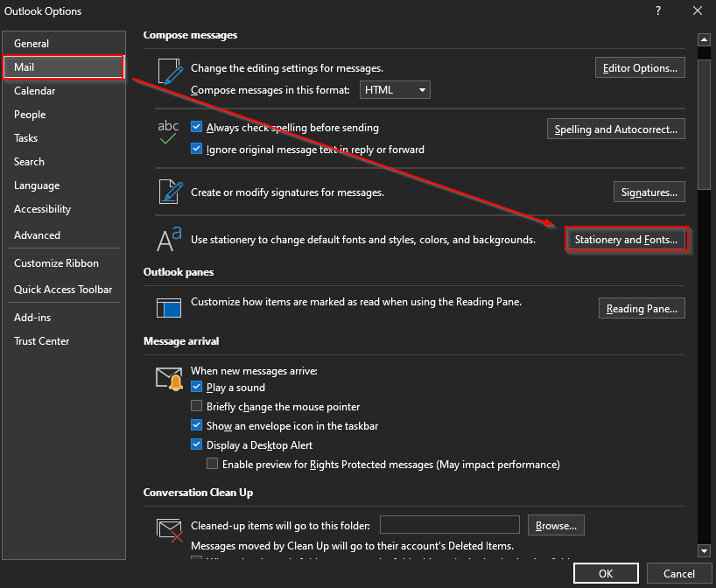Click the scrollbar up arrow
716x588 pixels.
coord(703,39)
